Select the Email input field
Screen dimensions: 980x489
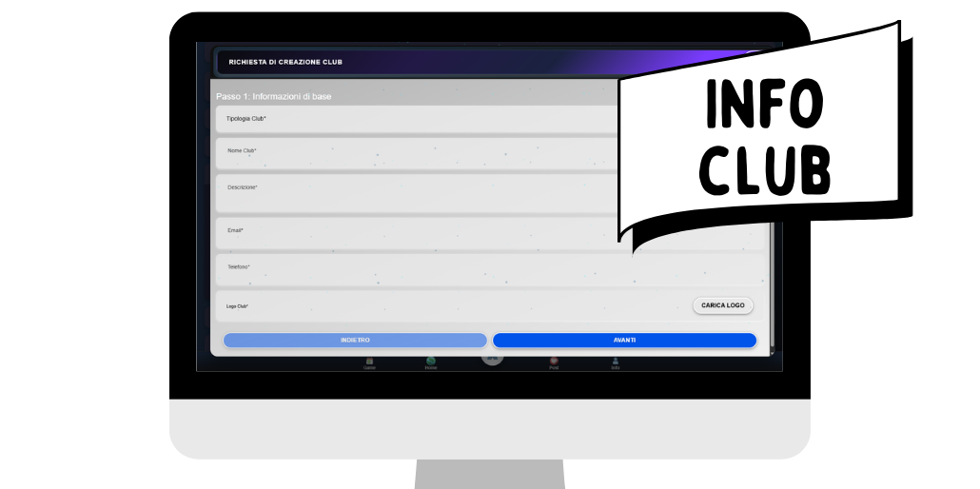[419, 233]
